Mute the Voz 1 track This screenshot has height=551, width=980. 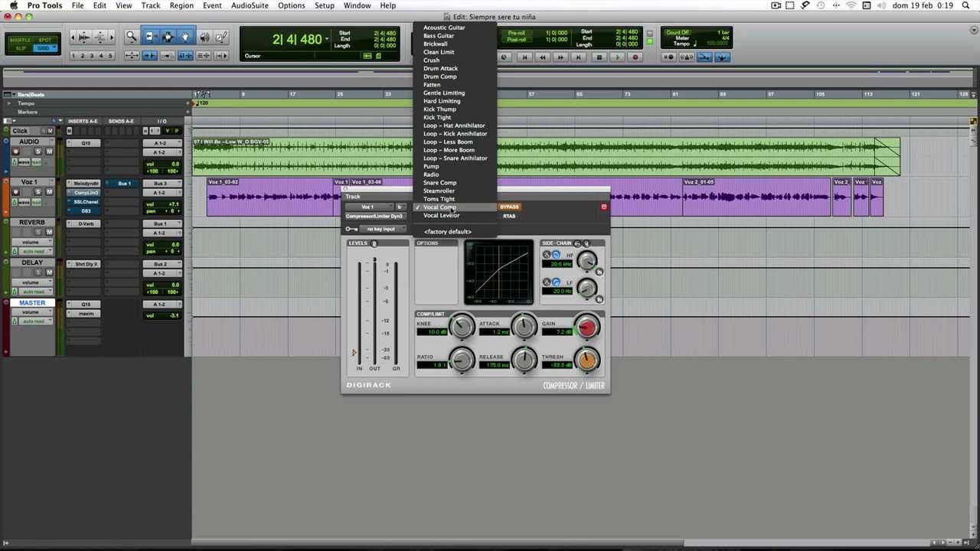click(x=50, y=192)
